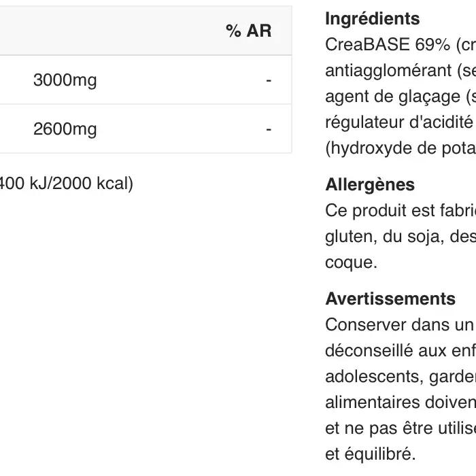Screen dimensions: 476x476
Task: Click the % AR column header
Action: tap(248, 31)
